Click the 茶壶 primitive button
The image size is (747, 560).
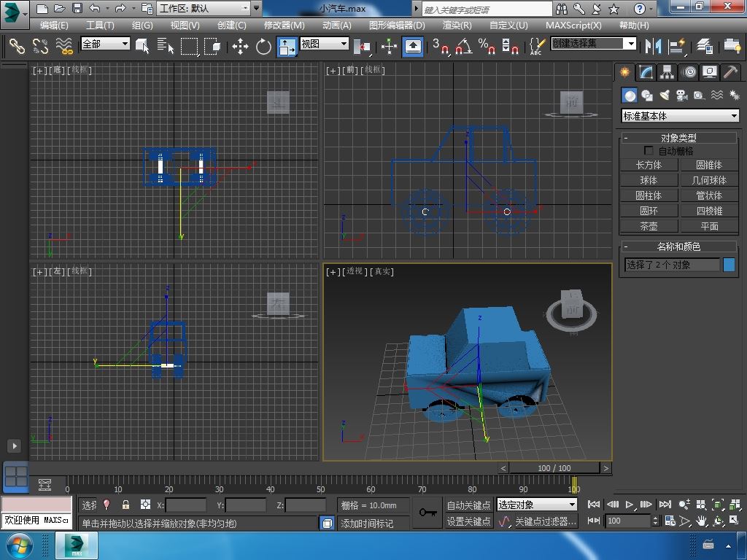(x=649, y=226)
